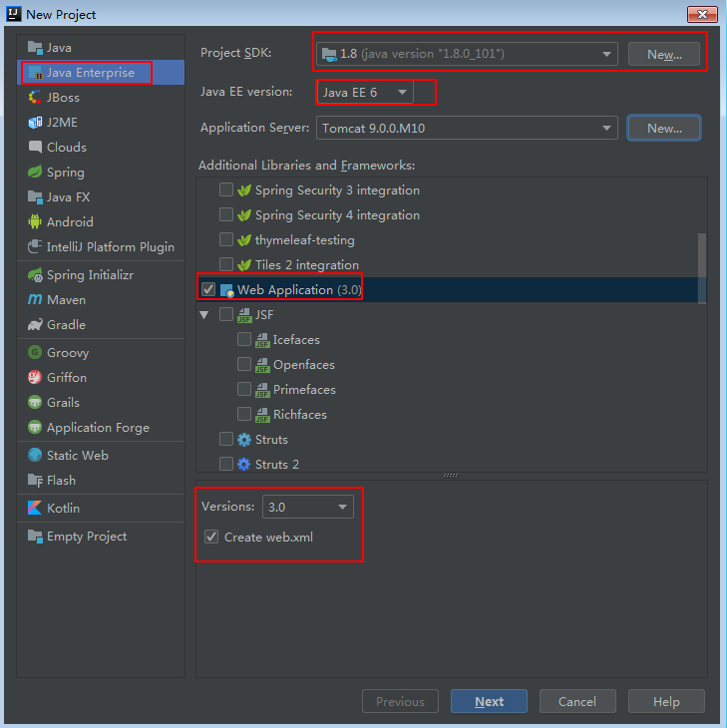The width and height of the screenshot is (727, 728).
Task: Click the Icefaces JSF icon
Action: pyautogui.click(x=262, y=340)
